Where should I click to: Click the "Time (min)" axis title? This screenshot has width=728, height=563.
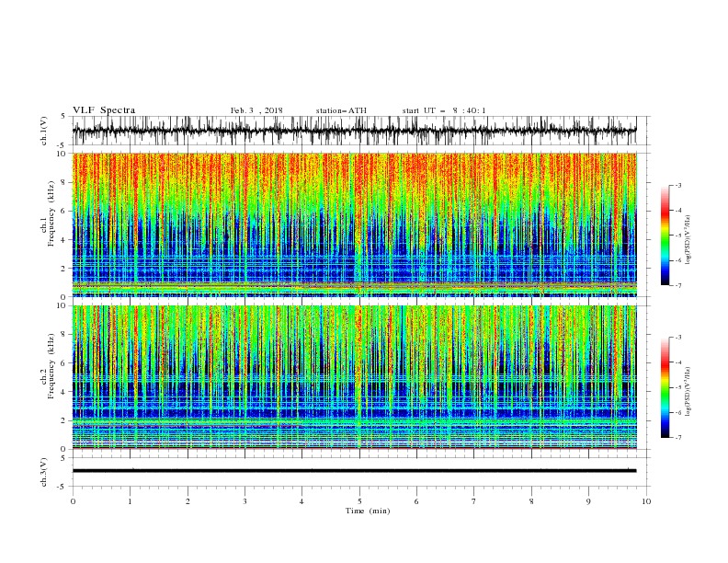pos(368,511)
